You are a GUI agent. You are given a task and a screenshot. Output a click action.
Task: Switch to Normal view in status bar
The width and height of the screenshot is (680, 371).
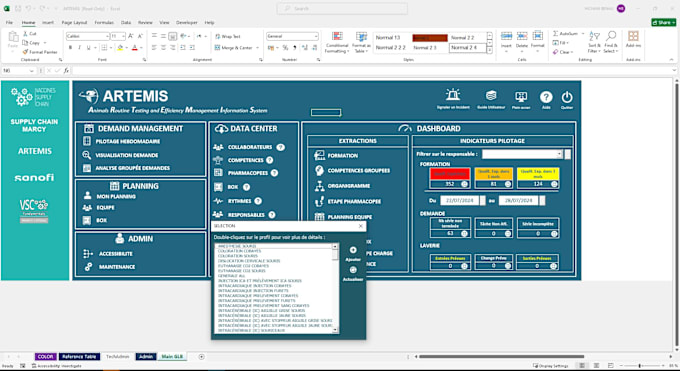point(582,366)
